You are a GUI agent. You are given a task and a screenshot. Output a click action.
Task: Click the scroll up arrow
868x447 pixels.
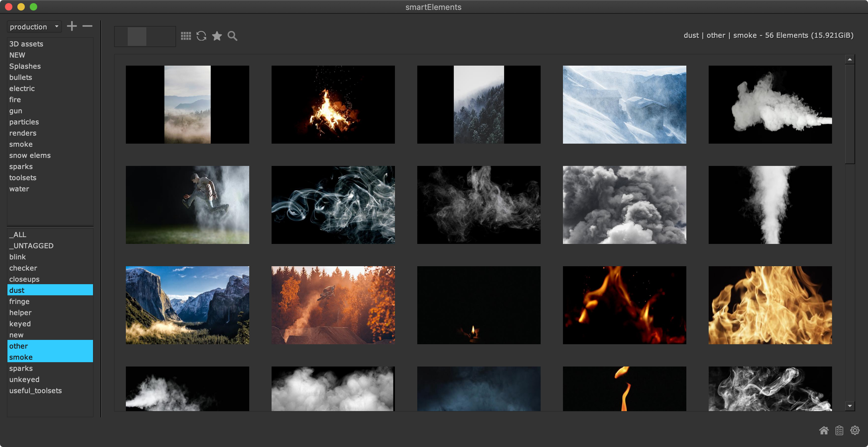click(x=849, y=59)
